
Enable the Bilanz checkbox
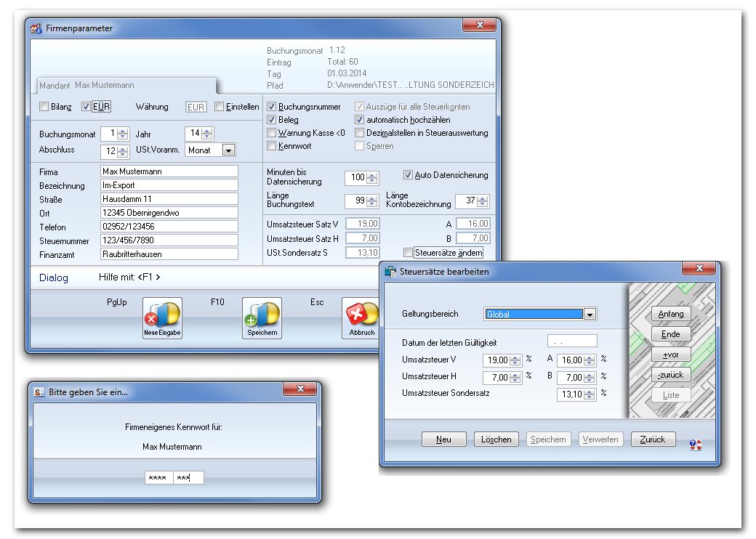click(x=44, y=107)
